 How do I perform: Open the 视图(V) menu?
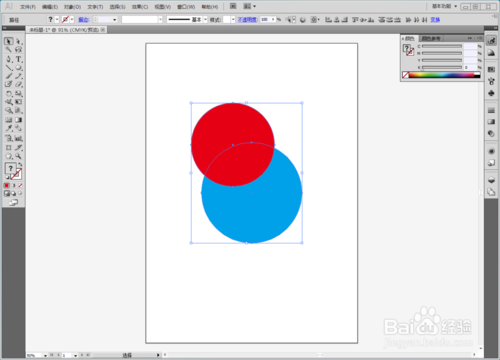point(163,7)
